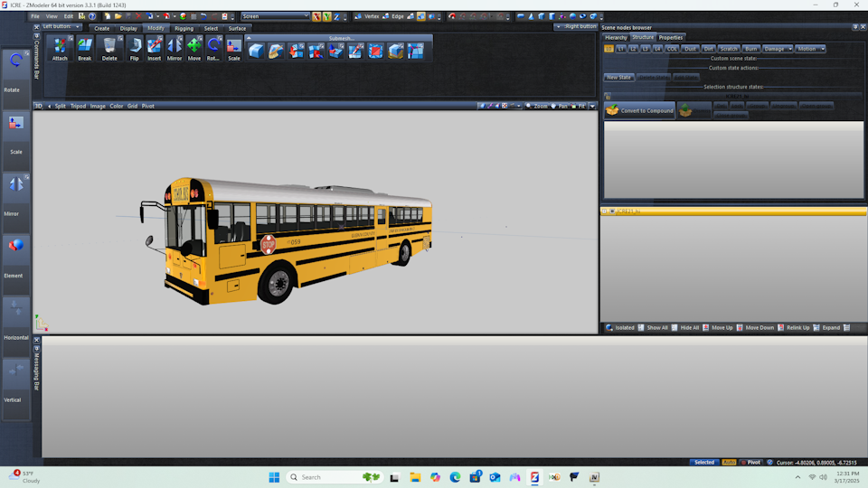Open the Hierarchy tab in scene browser
This screenshot has height=488, width=868.
616,37
